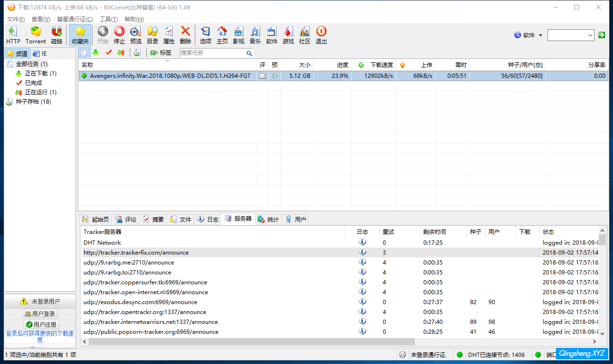
Task: Select 正在运行 (1) in tree
Action: [x=36, y=92]
